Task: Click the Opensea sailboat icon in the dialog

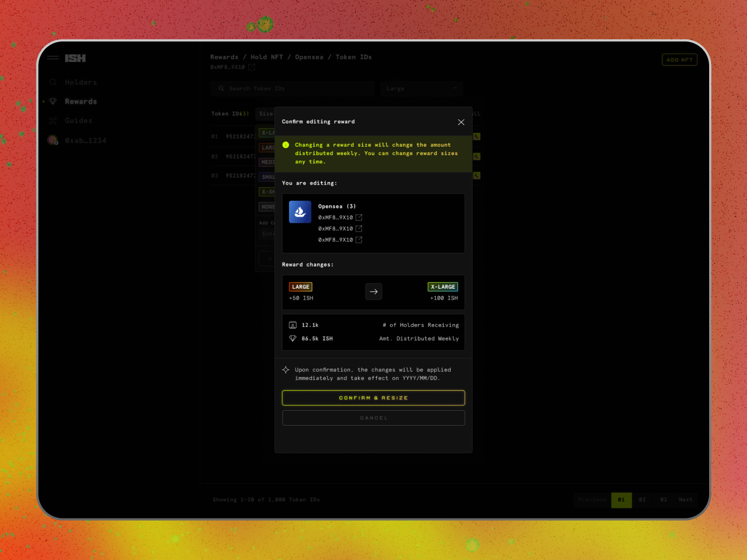Action: pyautogui.click(x=300, y=212)
